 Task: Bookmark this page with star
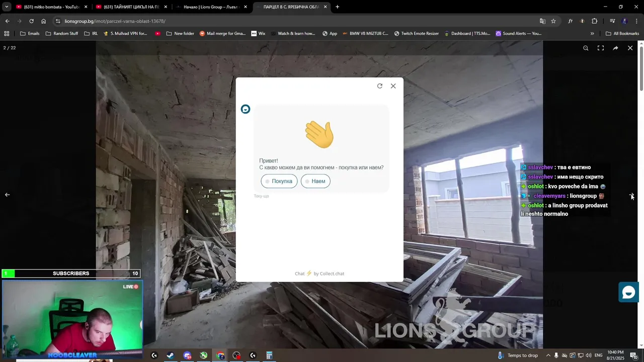[553, 21]
